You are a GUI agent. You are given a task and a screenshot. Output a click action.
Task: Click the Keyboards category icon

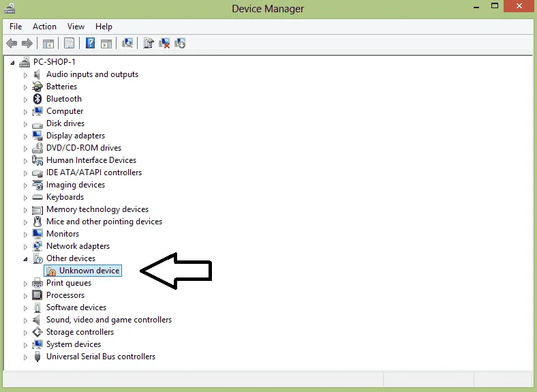pyautogui.click(x=37, y=197)
